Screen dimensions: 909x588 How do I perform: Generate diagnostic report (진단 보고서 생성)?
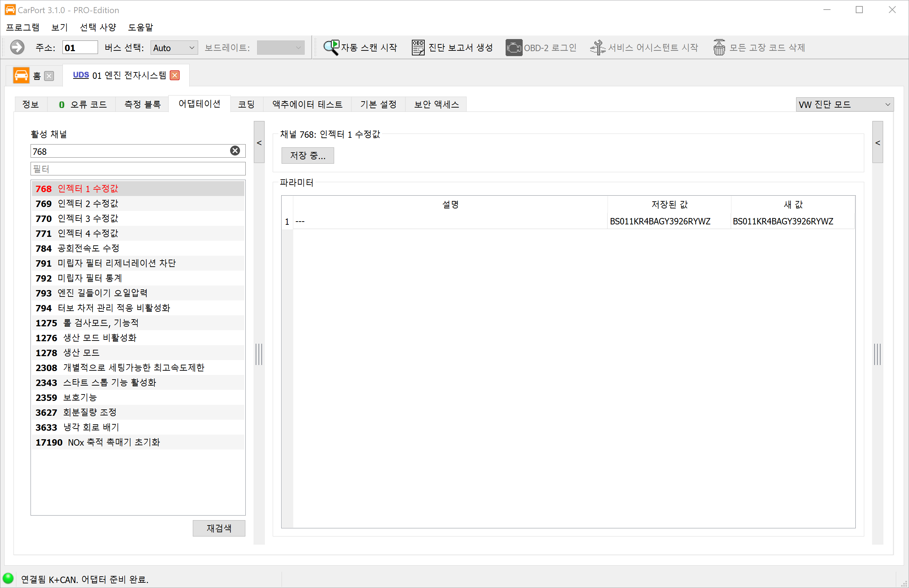452,48
